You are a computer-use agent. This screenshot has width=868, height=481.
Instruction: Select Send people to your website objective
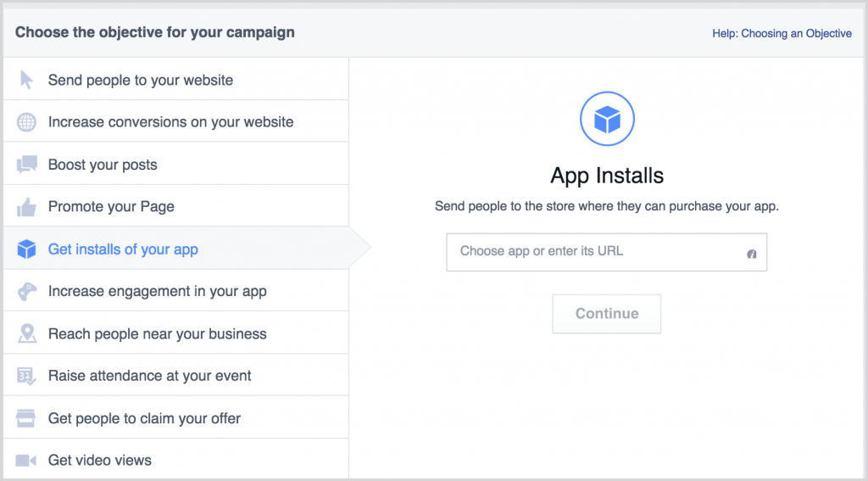click(176, 79)
